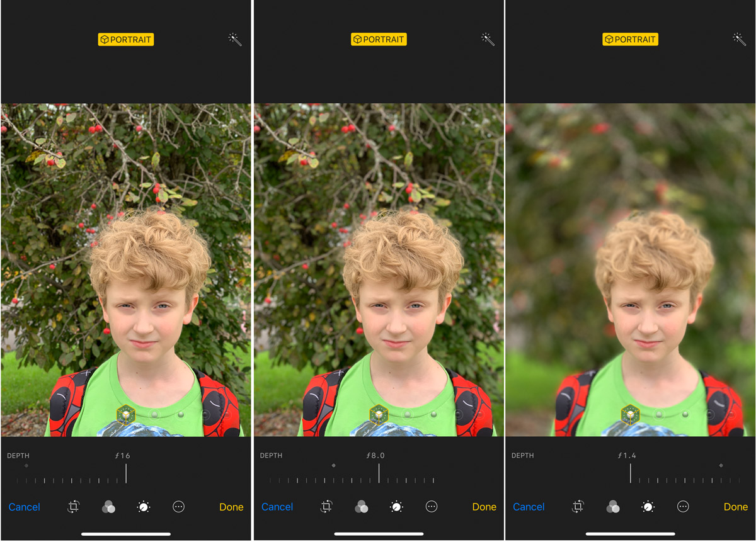Select the adjust dial icon in left panel

pos(144,507)
